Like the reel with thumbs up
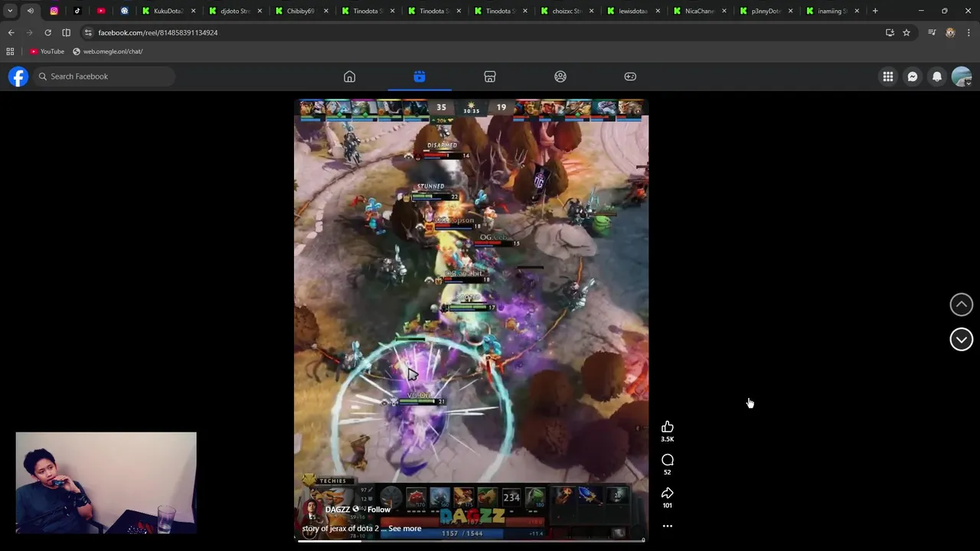The image size is (980, 551). tap(668, 427)
